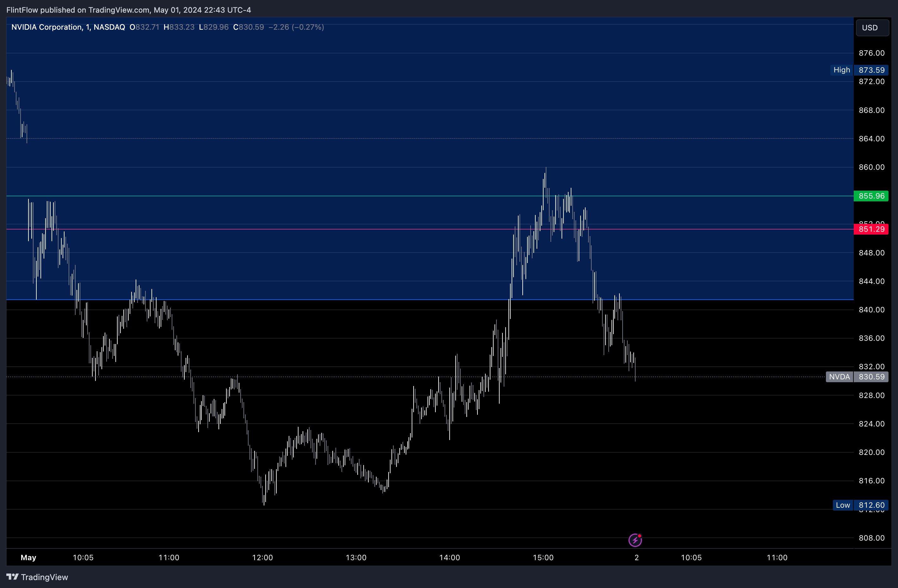Click the FlintFlow published on TradingView.com header
The width and height of the screenshot is (898, 588).
[129, 10]
